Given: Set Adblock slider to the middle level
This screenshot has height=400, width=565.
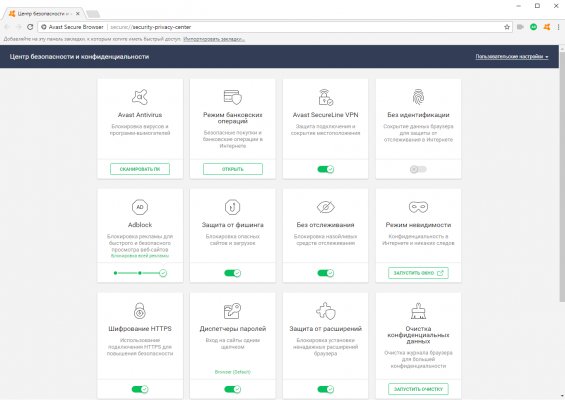Looking at the screenshot, I should pos(140,273).
